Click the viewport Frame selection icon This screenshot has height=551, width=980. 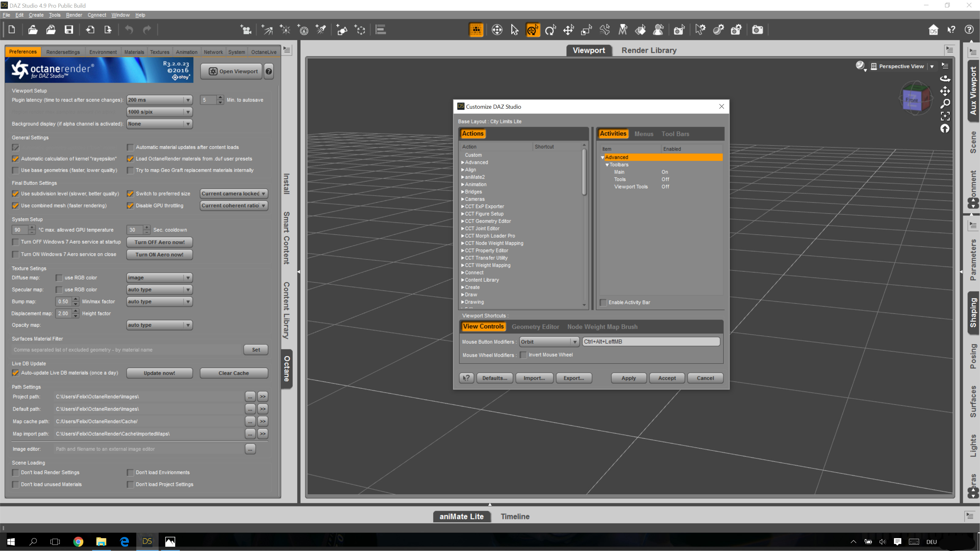(x=945, y=116)
